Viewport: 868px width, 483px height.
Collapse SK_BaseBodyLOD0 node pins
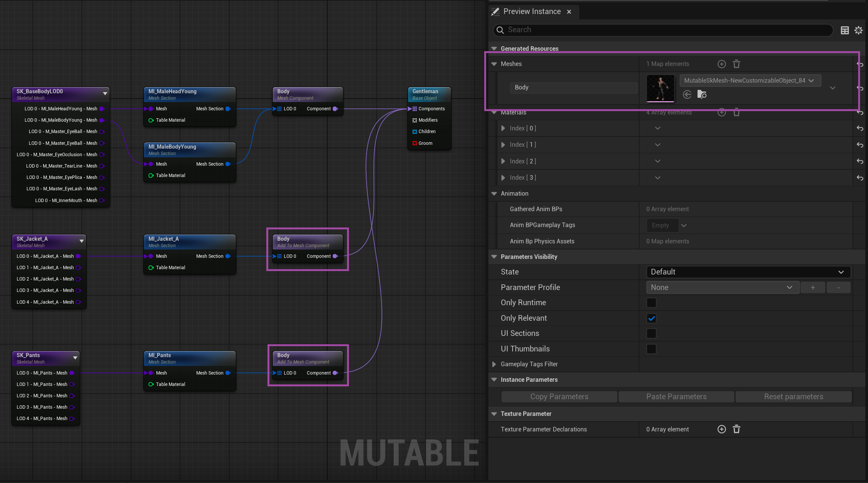click(x=105, y=93)
